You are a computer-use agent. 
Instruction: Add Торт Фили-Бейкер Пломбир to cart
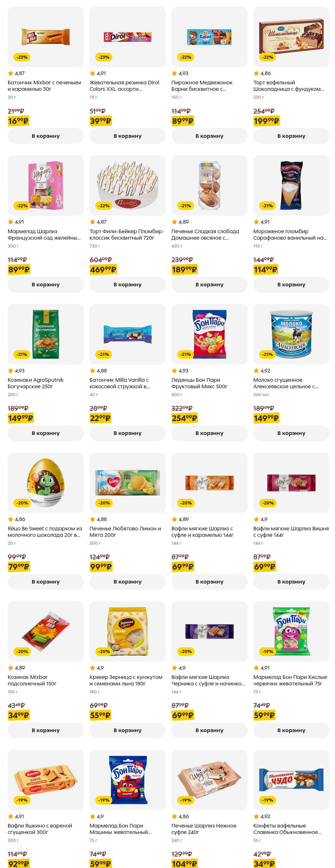click(x=127, y=285)
